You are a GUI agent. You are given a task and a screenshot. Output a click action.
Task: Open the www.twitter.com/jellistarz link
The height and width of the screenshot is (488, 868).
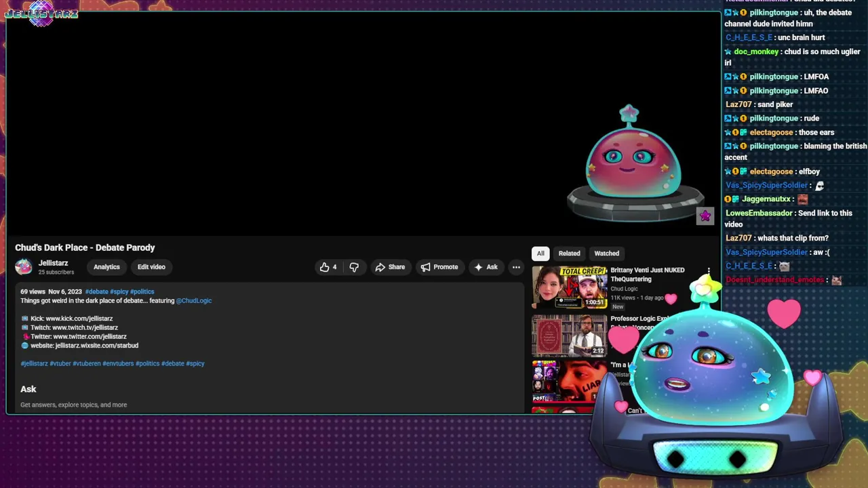click(90, 336)
